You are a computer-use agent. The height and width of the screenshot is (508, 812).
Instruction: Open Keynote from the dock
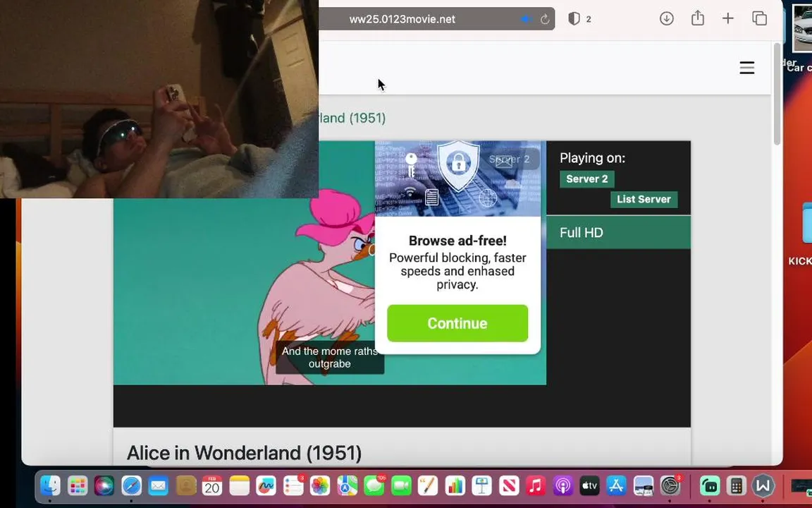pos(481,486)
